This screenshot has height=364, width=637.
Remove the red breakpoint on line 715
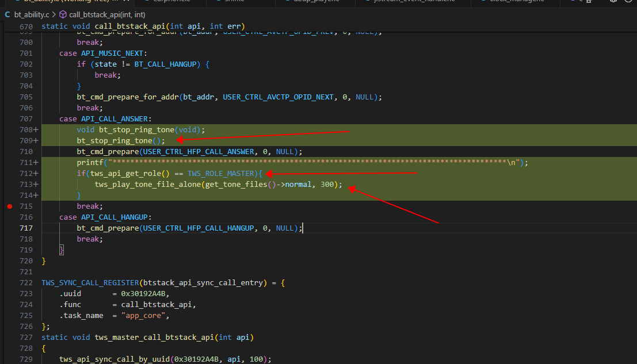pyautogui.click(x=10, y=206)
